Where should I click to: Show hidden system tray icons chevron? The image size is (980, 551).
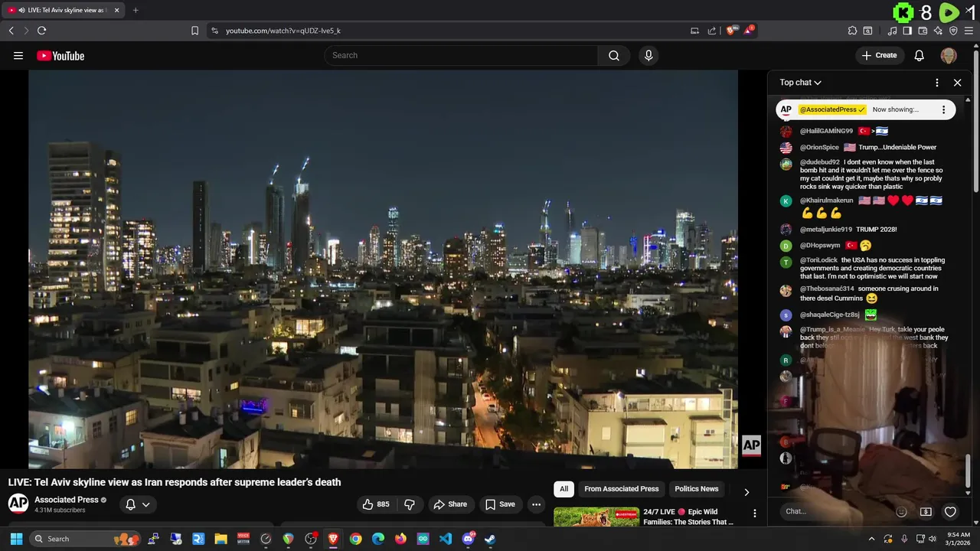click(871, 539)
